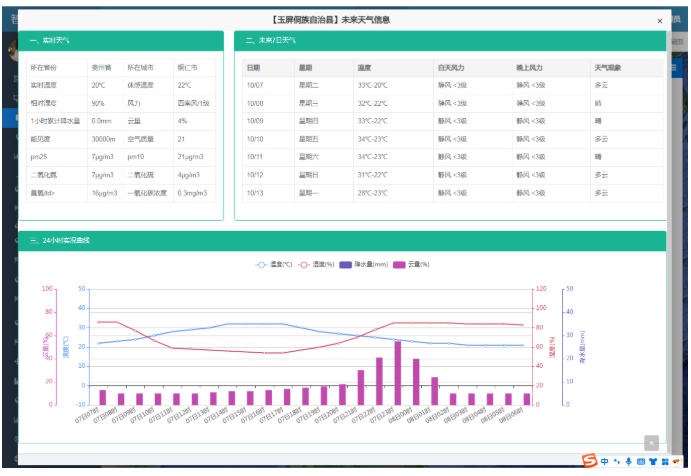Viewport: 691px width, 476px height.
Task: Click the 白天风力 column header
Action: tap(472, 68)
